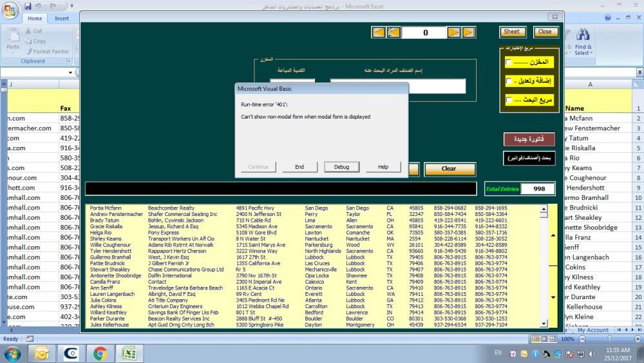
Task: Go to first record arrow on form
Action: [x=378, y=32]
